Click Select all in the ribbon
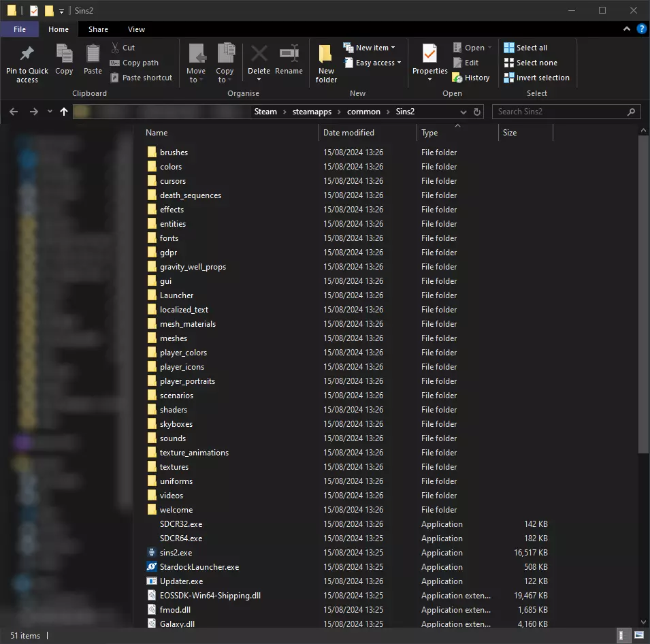The height and width of the screenshot is (644, 650). coord(525,48)
